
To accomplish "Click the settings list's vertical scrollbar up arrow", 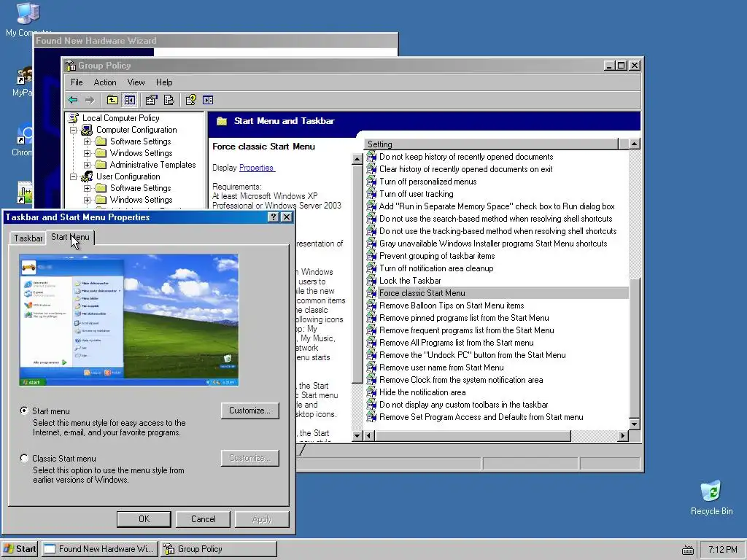I will pyautogui.click(x=634, y=144).
